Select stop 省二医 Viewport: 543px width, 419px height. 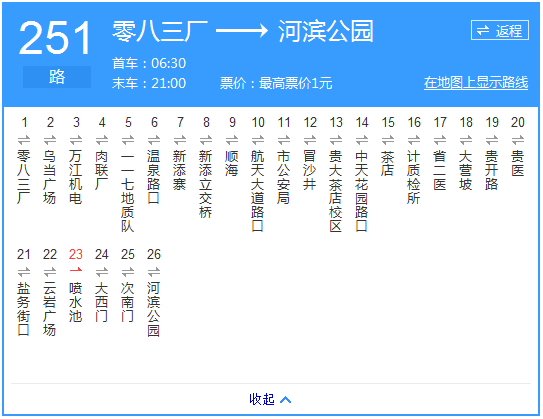(440, 170)
